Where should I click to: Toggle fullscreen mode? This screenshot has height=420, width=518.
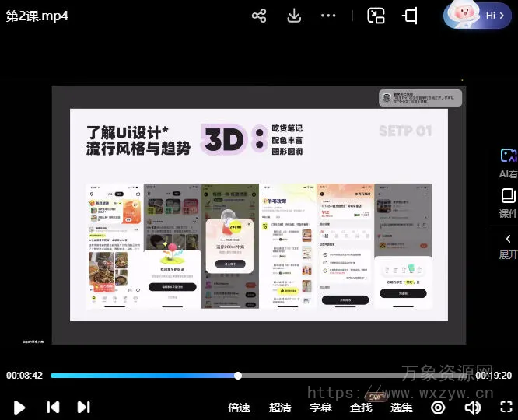click(506, 407)
